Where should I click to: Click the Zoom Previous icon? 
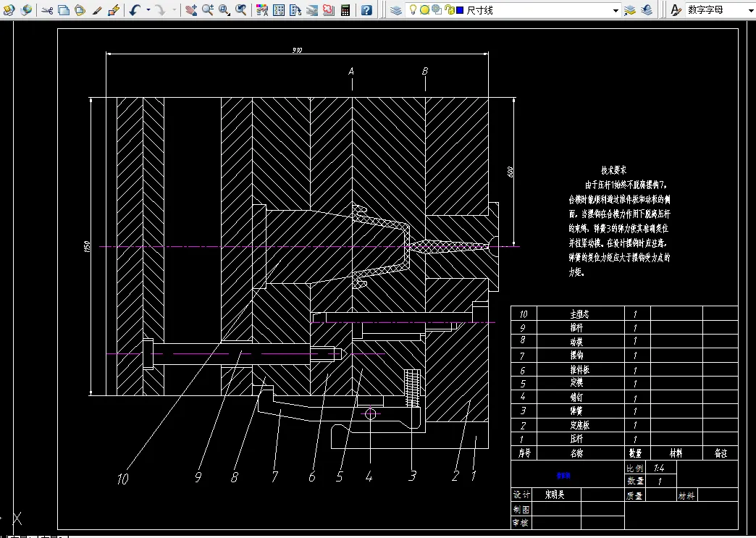click(x=241, y=9)
